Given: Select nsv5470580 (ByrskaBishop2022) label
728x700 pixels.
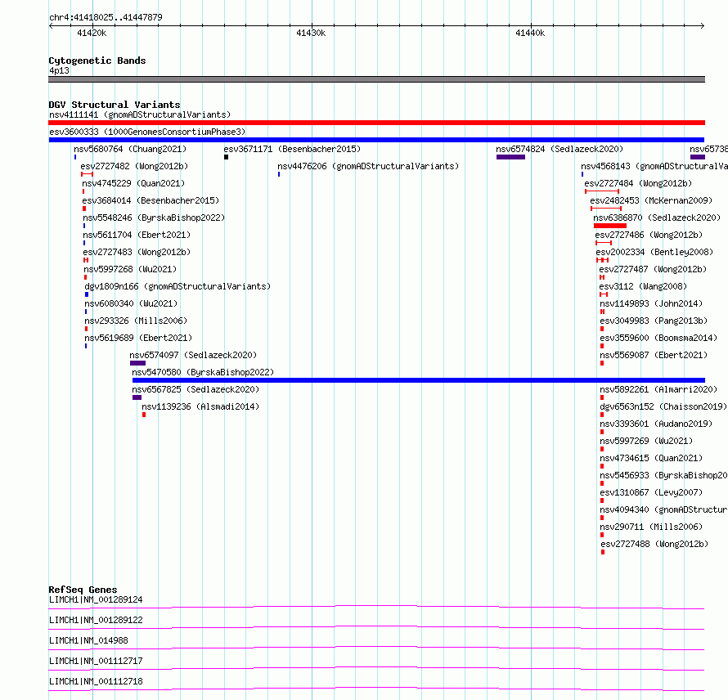Looking at the screenshot, I should [x=203, y=372].
